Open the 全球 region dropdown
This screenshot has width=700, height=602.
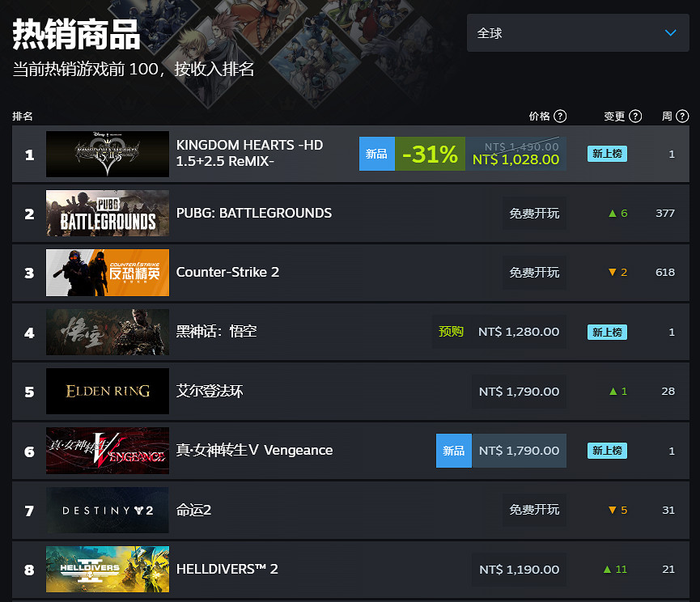coord(578,33)
